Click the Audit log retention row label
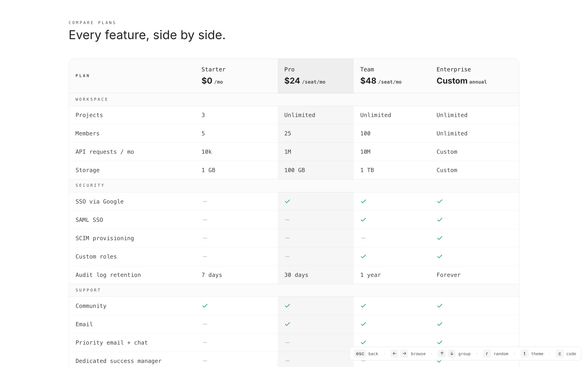 coord(108,275)
